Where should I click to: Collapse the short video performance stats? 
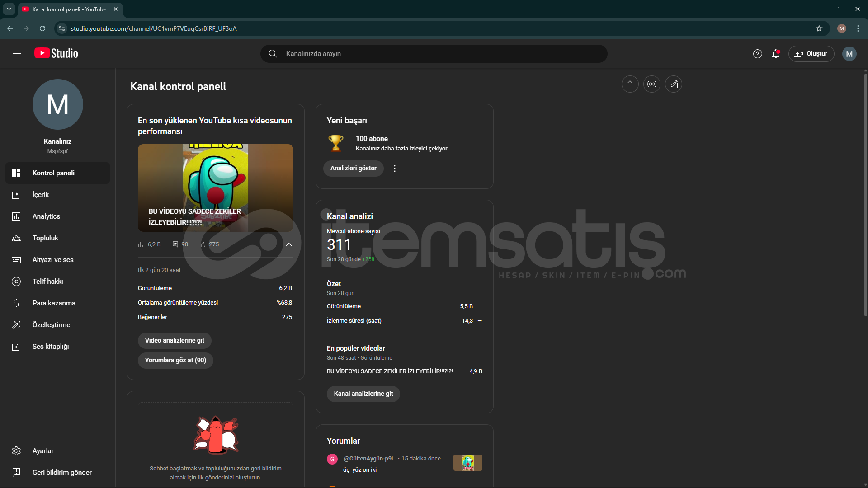pos(289,244)
